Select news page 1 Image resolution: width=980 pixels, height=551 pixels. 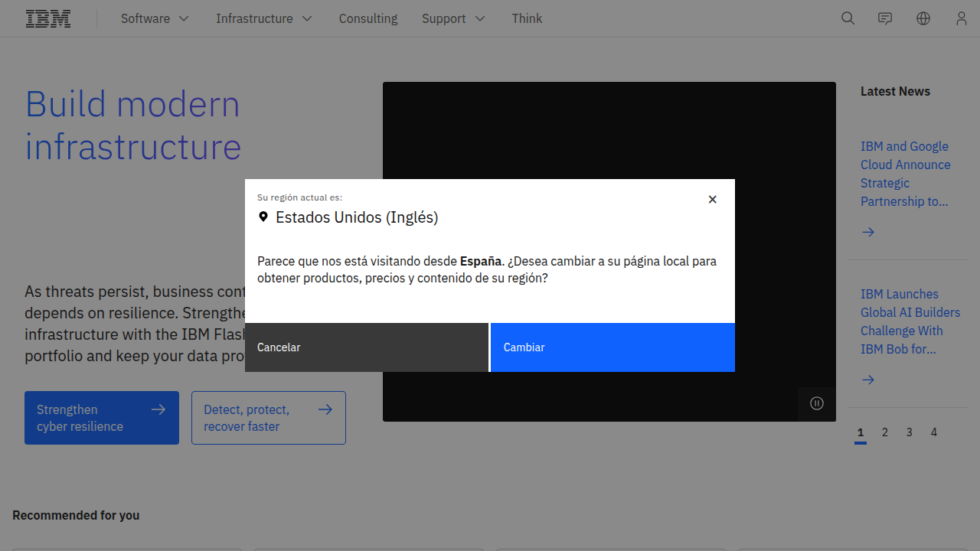pos(861,432)
